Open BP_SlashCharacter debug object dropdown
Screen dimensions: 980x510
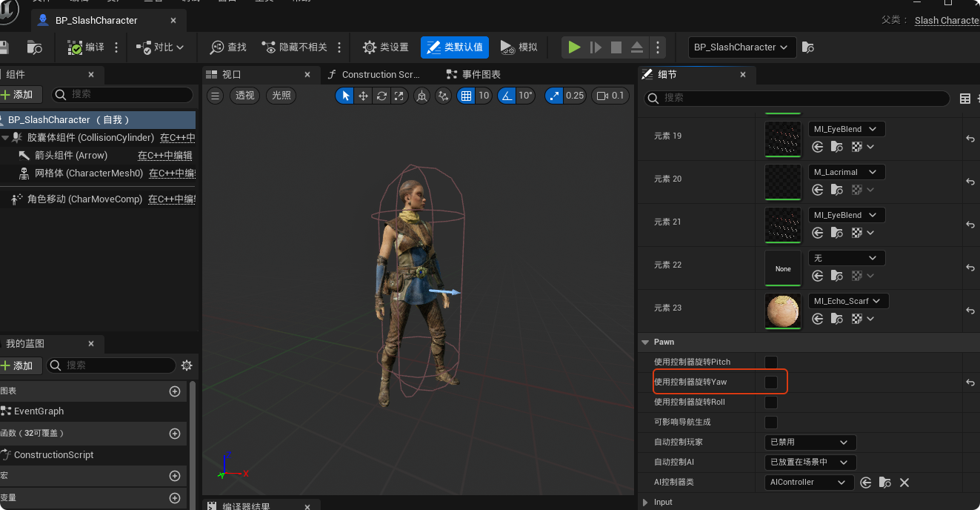(x=742, y=47)
